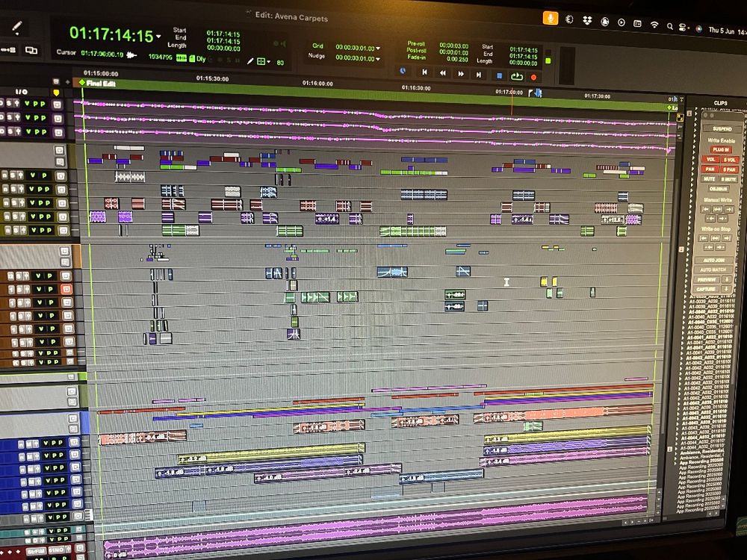Toggle S MUTE write enable
This screenshot has height=560, width=747.
[728, 179]
